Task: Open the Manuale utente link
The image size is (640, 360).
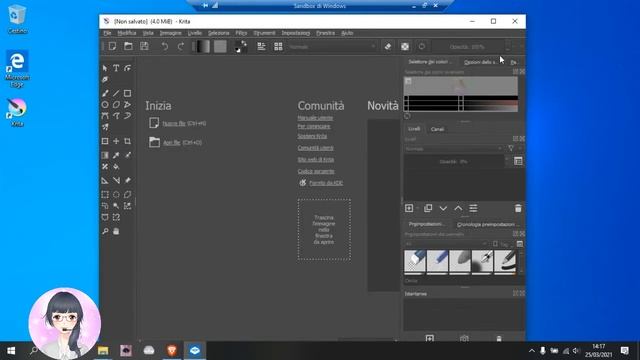Action: [315, 118]
